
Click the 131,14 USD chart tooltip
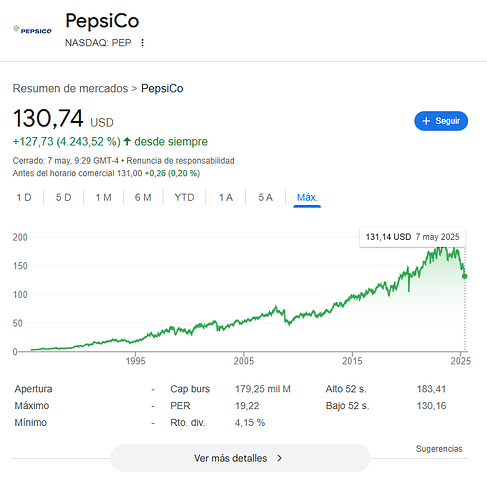[x=412, y=237]
